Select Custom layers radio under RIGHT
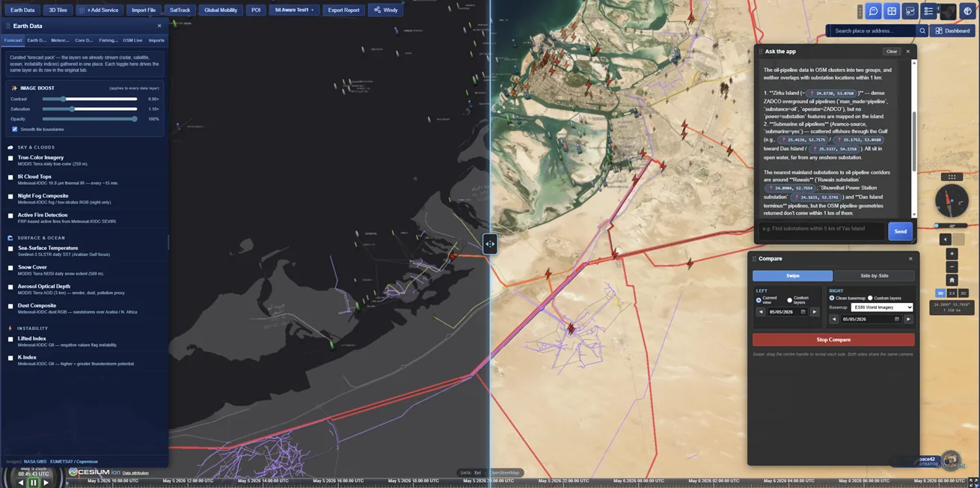 (x=870, y=298)
